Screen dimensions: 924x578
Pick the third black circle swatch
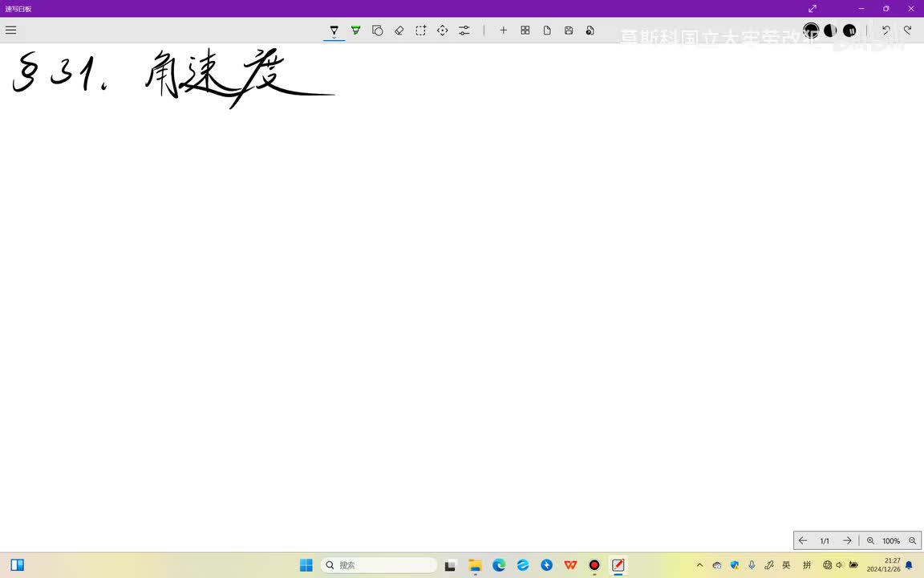[x=849, y=30]
